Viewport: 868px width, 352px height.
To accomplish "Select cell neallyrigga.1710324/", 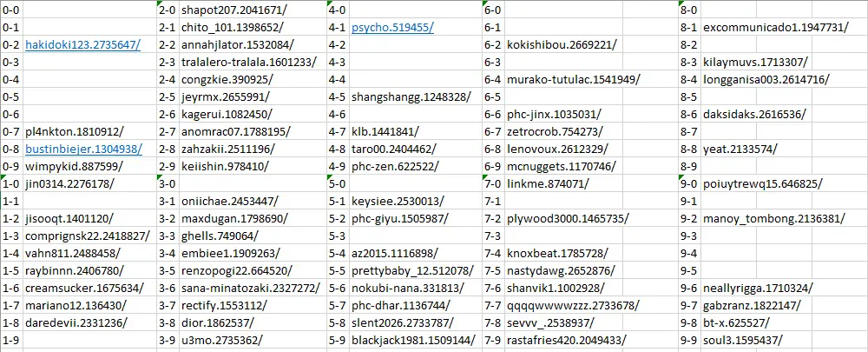I will pyautogui.click(x=758, y=287).
